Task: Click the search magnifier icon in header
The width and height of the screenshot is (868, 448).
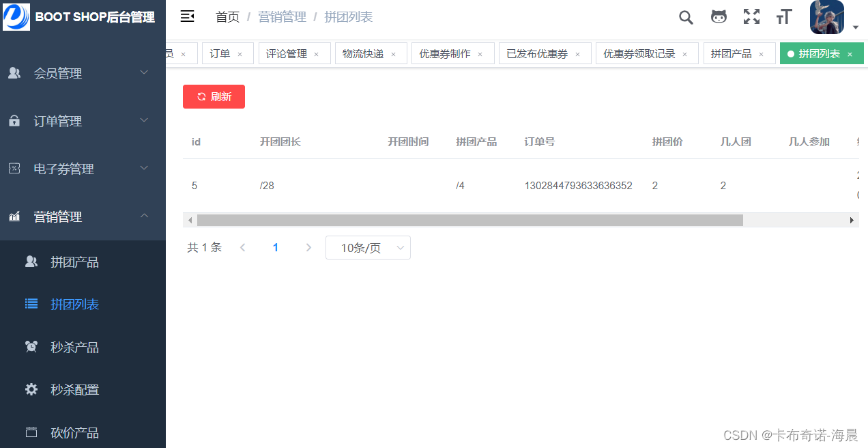Action: [686, 17]
